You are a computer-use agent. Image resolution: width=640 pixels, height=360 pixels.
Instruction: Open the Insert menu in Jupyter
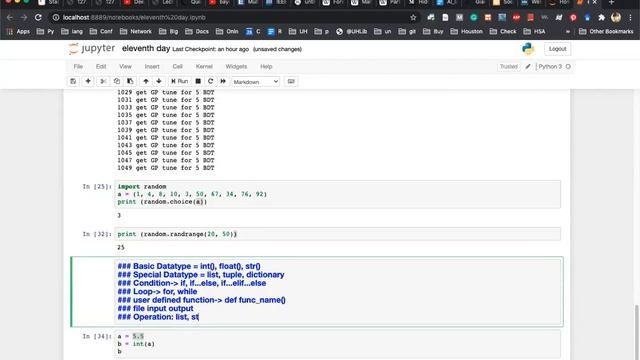(x=152, y=67)
